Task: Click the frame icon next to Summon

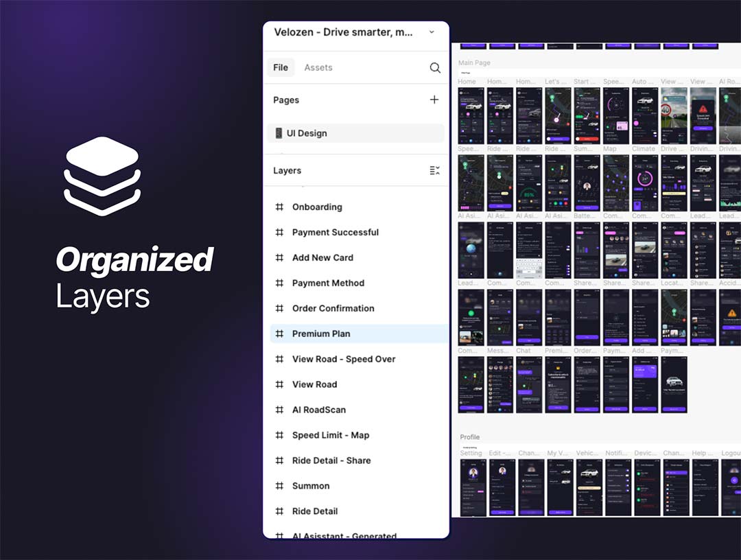Action: pyautogui.click(x=279, y=486)
